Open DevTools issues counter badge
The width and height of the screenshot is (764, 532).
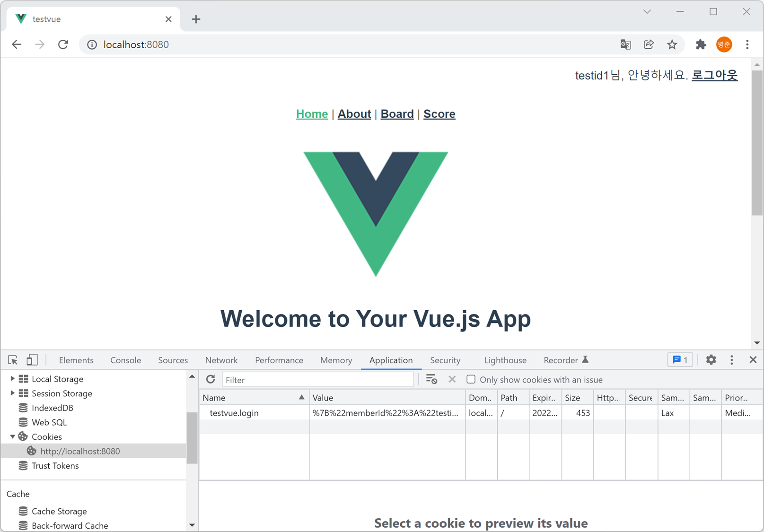pyautogui.click(x=680, y=360)
